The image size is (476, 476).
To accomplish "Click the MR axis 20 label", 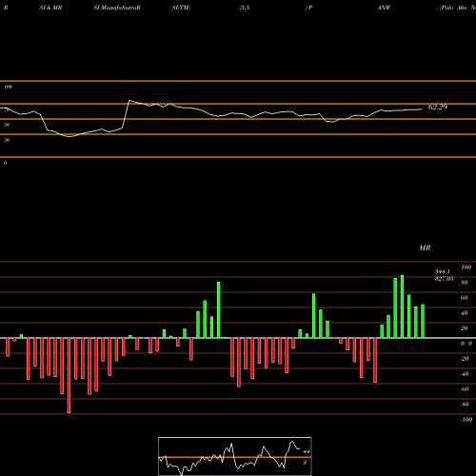I will (465, 328).
